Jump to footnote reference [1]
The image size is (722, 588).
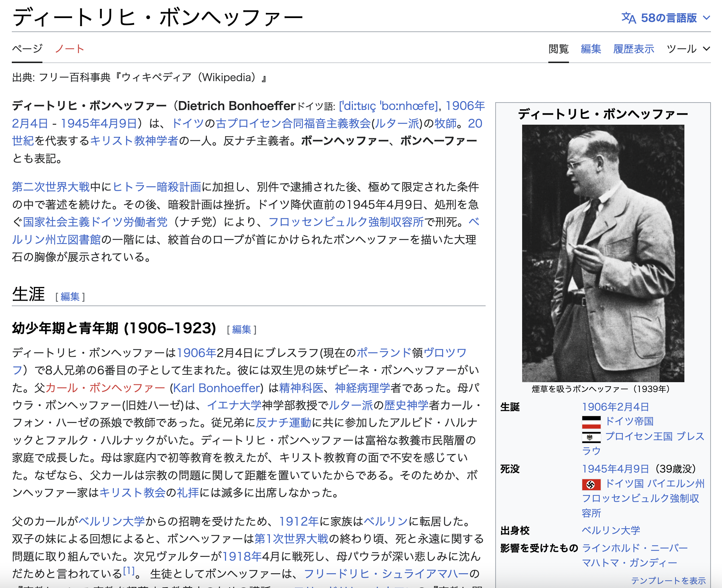coord(129,571)
